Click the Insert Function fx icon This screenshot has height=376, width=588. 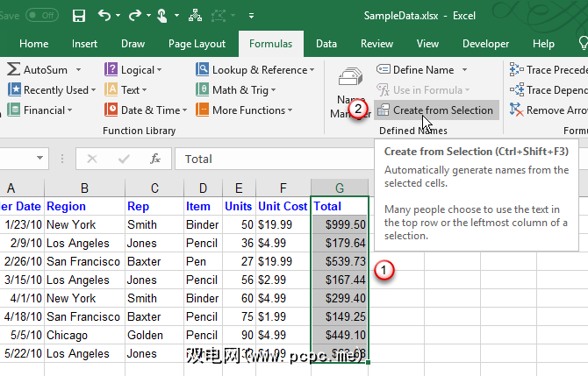click(x=155, y=159)
